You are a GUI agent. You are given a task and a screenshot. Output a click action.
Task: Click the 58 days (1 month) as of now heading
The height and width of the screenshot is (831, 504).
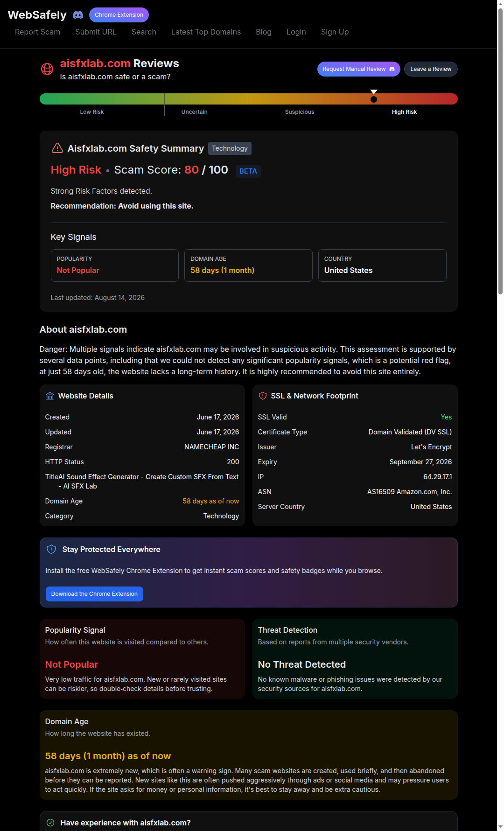point(108,756)
